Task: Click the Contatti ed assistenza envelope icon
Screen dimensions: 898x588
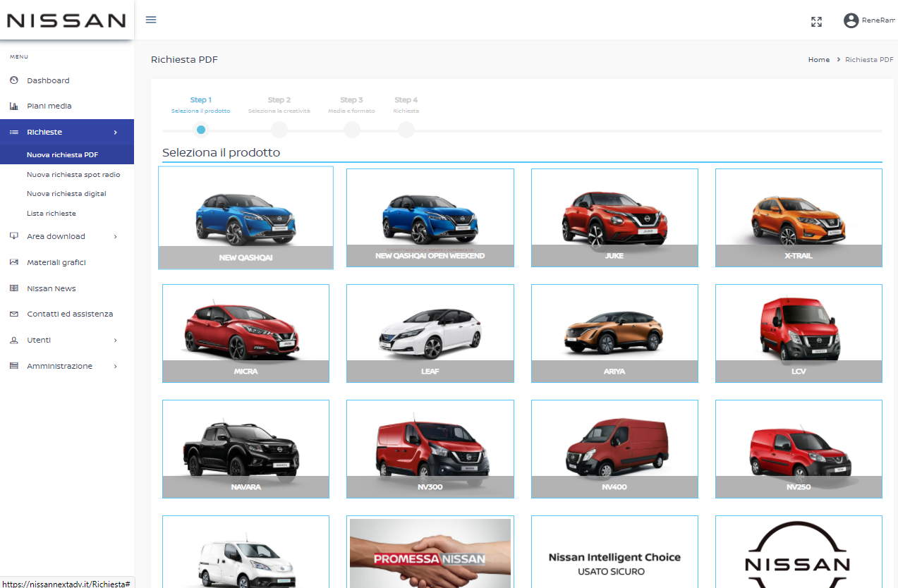Action: pyautogui.click(x=13, y=314)
